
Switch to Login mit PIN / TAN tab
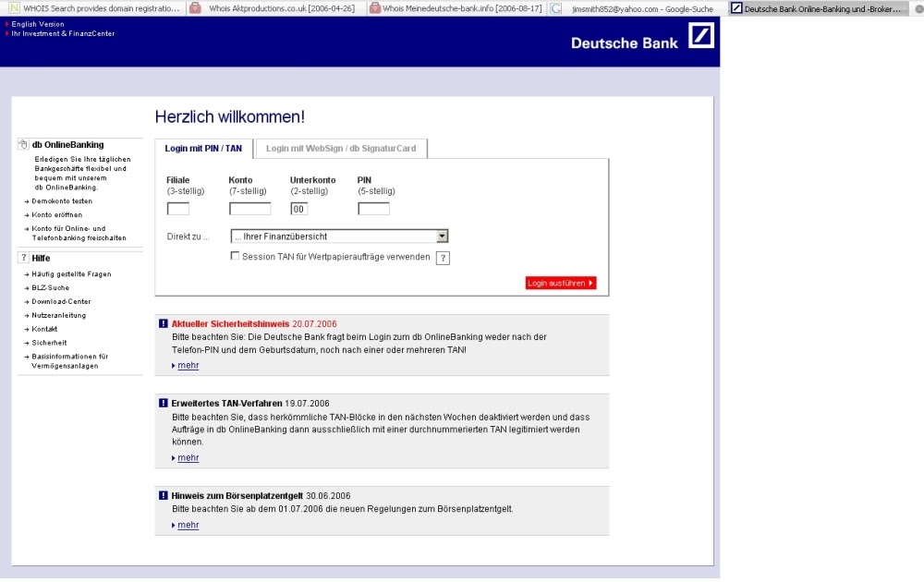(203, 149)
